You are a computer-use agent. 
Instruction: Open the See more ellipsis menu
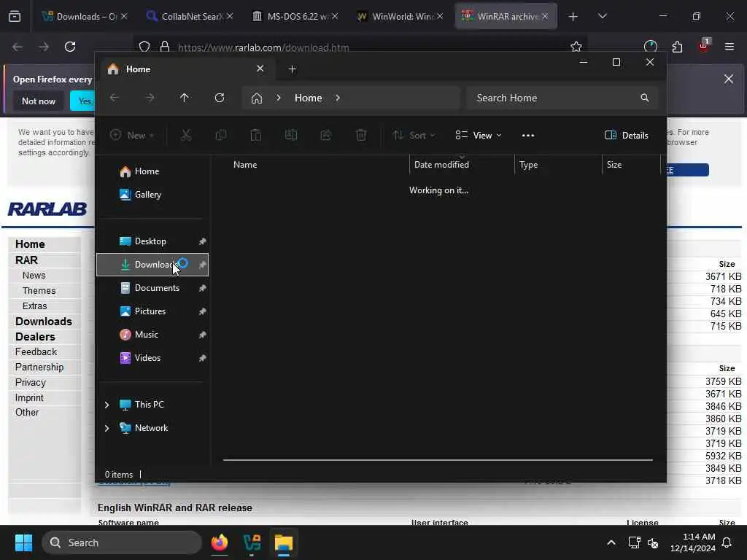tap(528, 135)
